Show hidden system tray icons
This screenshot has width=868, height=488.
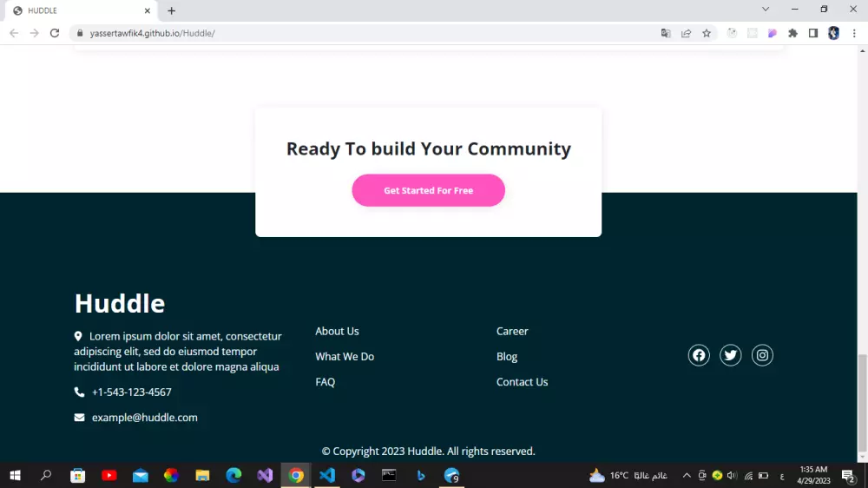coord(687,475)
